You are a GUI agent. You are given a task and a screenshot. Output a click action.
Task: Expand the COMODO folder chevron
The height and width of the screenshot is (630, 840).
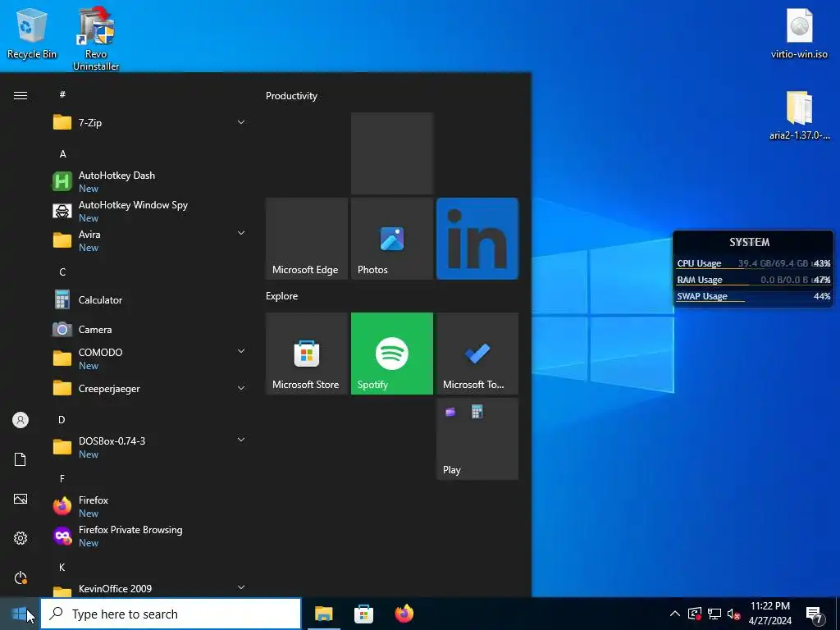[241, 351]
